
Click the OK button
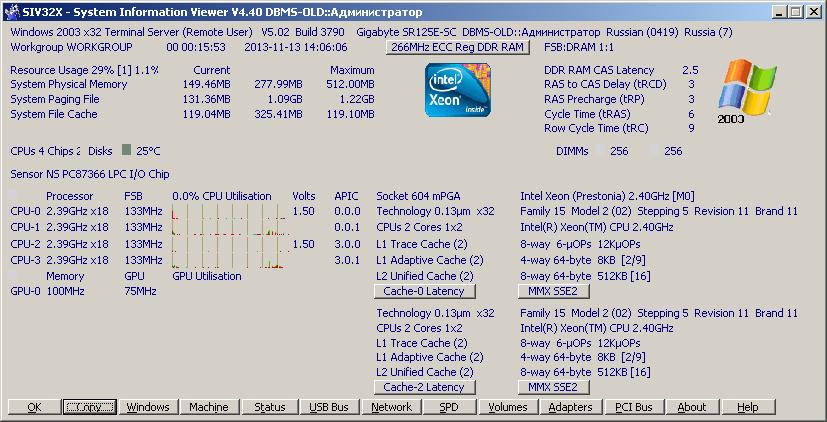point(34,407)
